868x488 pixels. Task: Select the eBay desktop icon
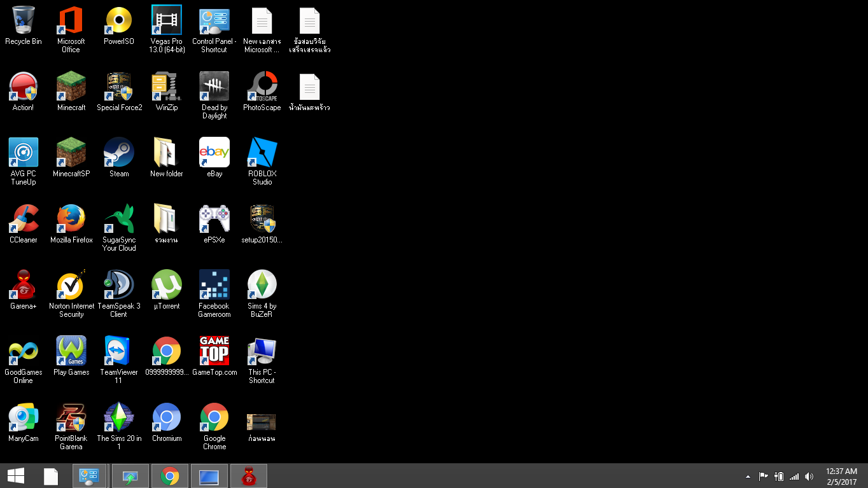click(214, 153)
